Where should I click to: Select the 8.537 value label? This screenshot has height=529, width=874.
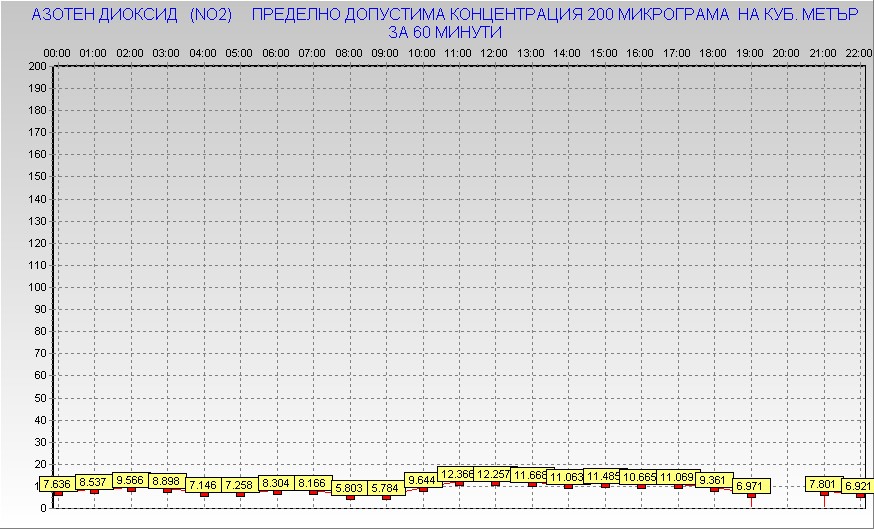[x=94, y=482]
